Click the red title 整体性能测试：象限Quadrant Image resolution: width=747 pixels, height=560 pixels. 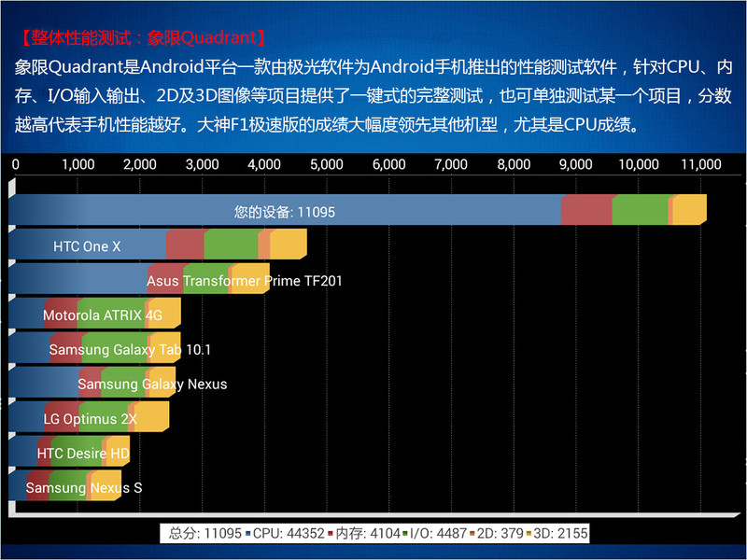(x=138, y=35)
